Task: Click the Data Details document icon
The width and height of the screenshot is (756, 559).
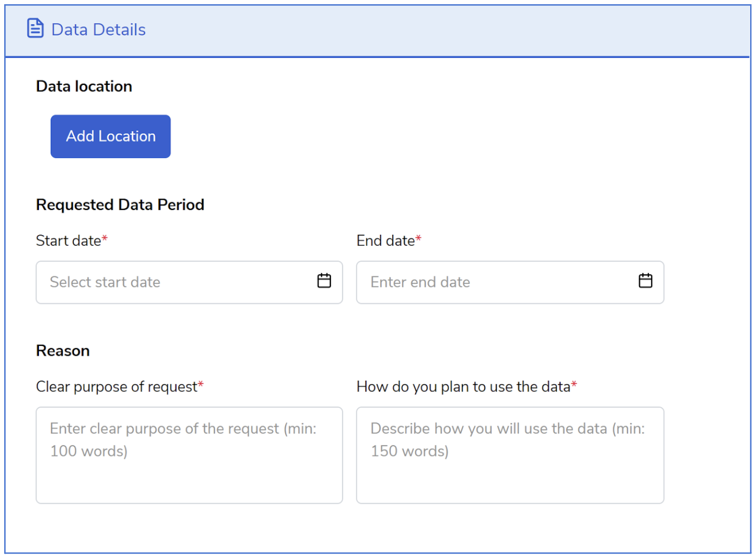Action: (x=35, y=28)
